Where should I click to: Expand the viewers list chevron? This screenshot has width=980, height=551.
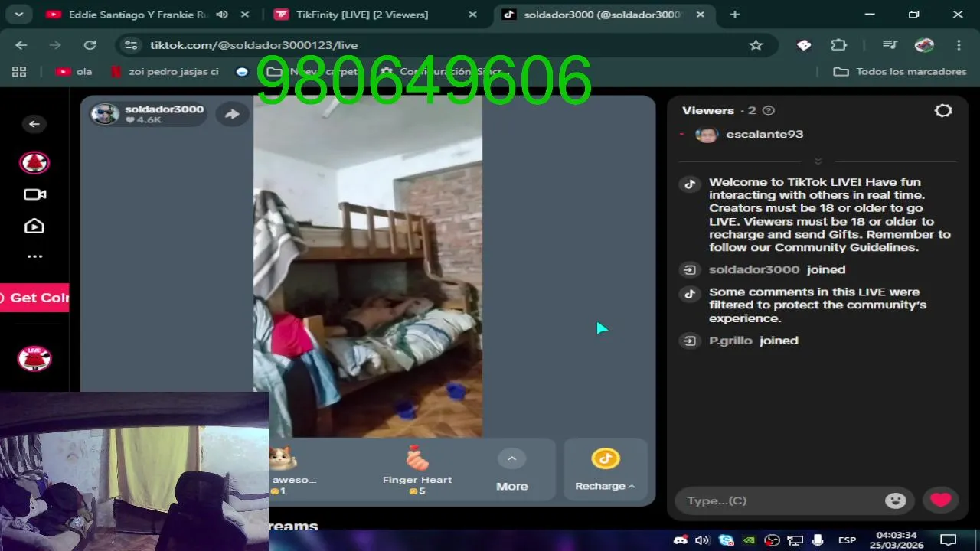pos(818,161)
